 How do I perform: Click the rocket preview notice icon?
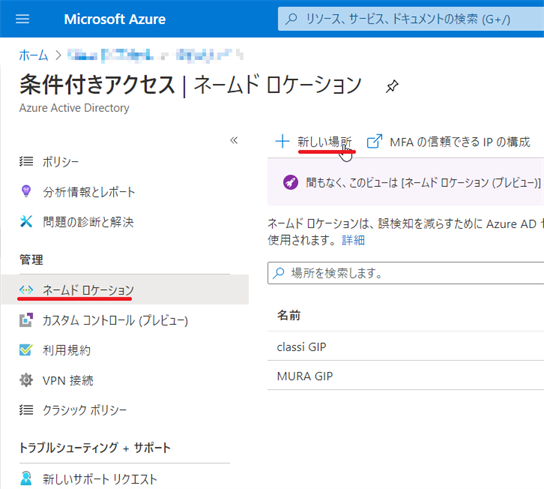[x=290, y=182]
